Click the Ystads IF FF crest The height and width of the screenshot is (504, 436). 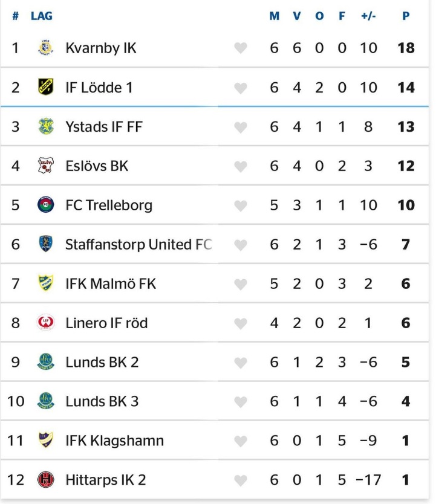pyautogui.click(x=45, y=126)
